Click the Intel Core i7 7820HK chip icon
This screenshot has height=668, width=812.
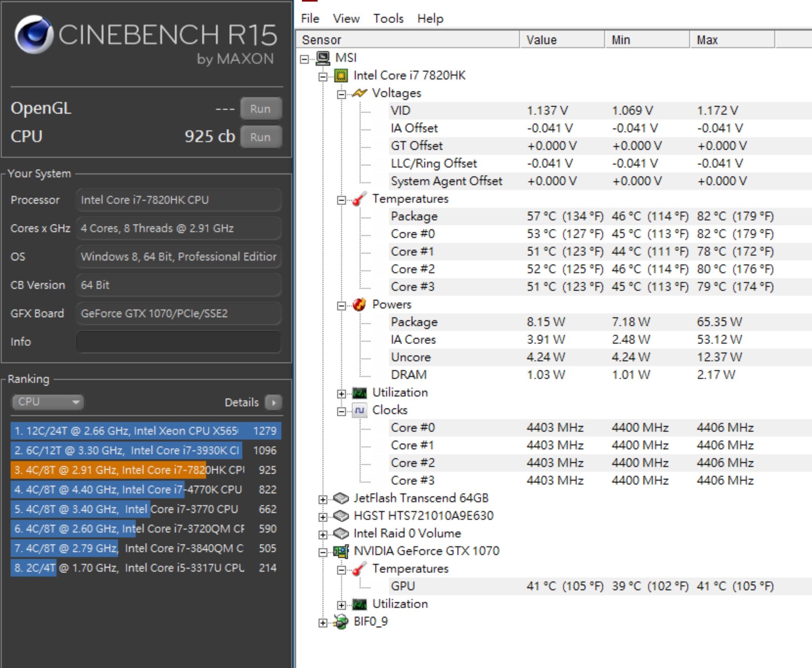tap(341, 76)
